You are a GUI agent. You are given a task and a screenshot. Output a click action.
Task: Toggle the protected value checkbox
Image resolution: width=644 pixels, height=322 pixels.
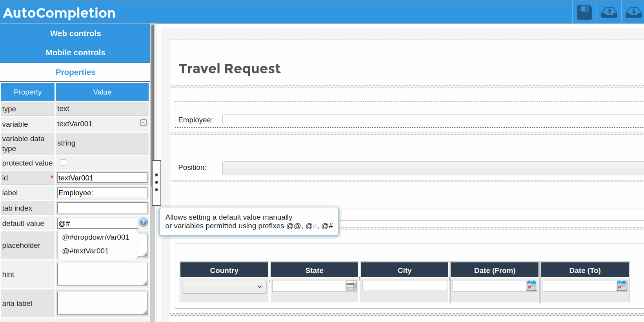(63, 162)
